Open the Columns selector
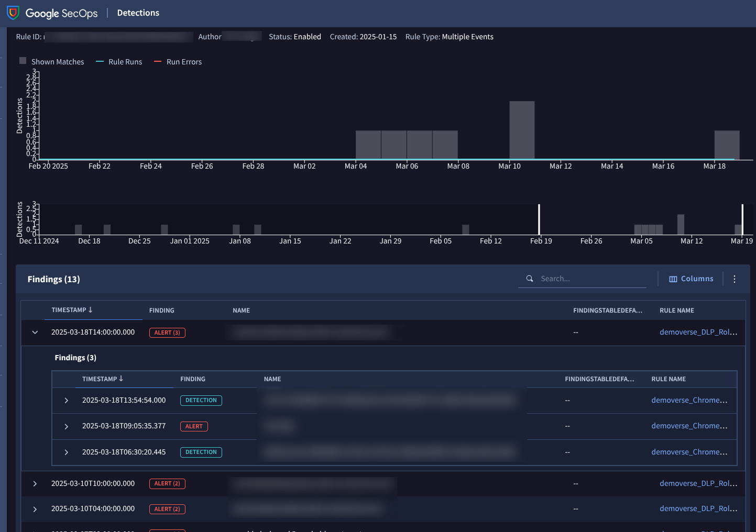Screen dimensions: 756x532 point(691,279)
